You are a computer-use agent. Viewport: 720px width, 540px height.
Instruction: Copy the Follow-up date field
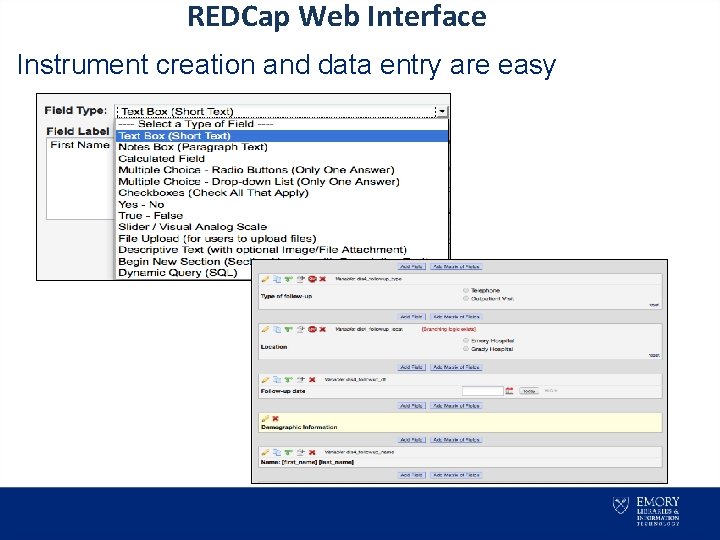[276, 380]
